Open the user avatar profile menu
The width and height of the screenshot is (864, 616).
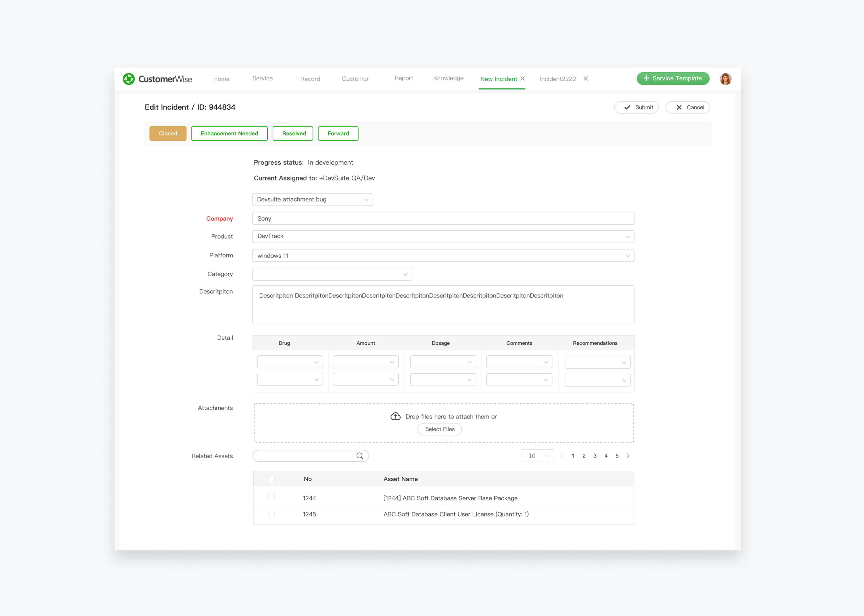click(x=725, y=79)
